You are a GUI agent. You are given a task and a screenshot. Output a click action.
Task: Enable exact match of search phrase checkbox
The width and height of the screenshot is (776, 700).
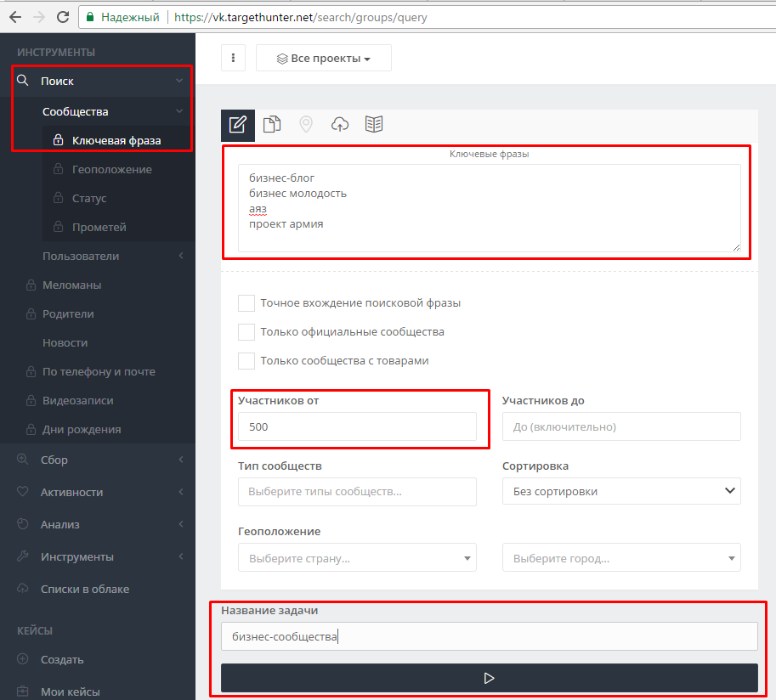pyautogui.click(x=246, y=303)
